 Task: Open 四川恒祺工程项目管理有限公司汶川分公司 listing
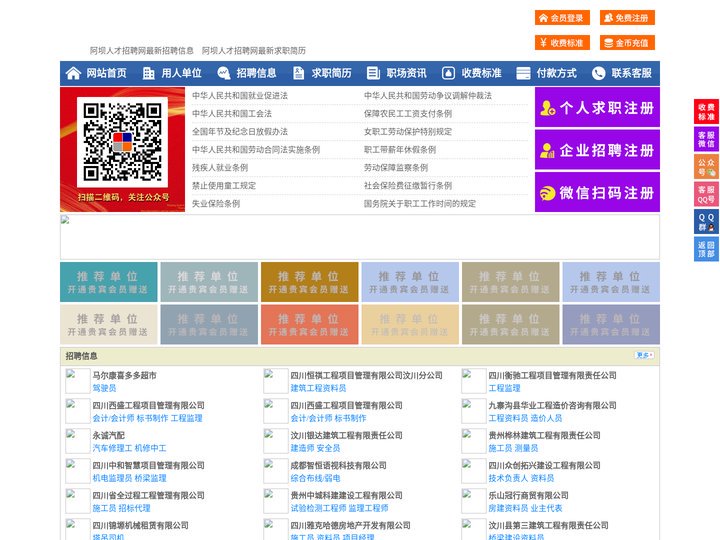(x=366, y=375)
